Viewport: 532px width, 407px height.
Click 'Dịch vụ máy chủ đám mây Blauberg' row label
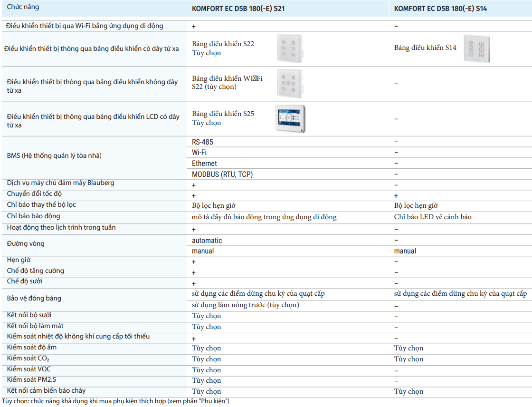coord(60,183)
